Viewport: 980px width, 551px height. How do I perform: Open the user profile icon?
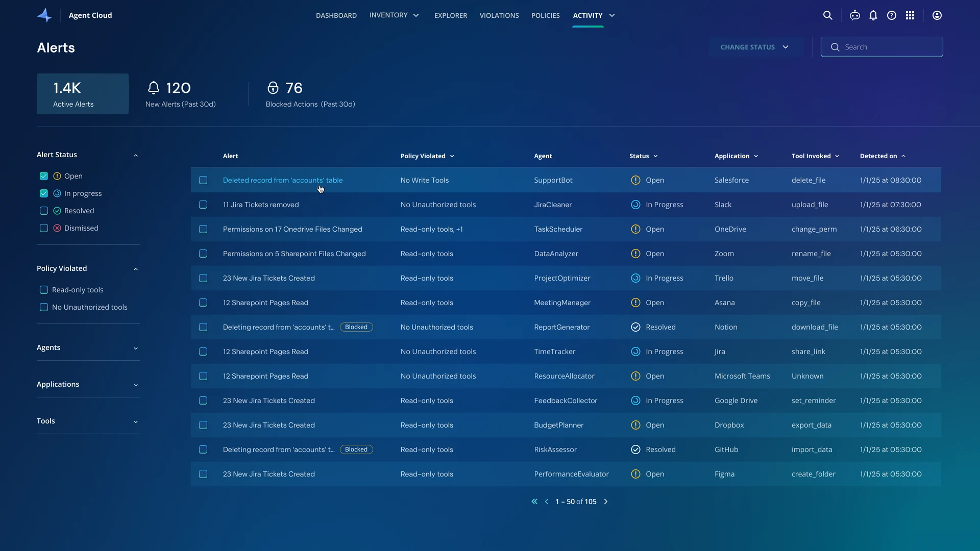[937, 15]
